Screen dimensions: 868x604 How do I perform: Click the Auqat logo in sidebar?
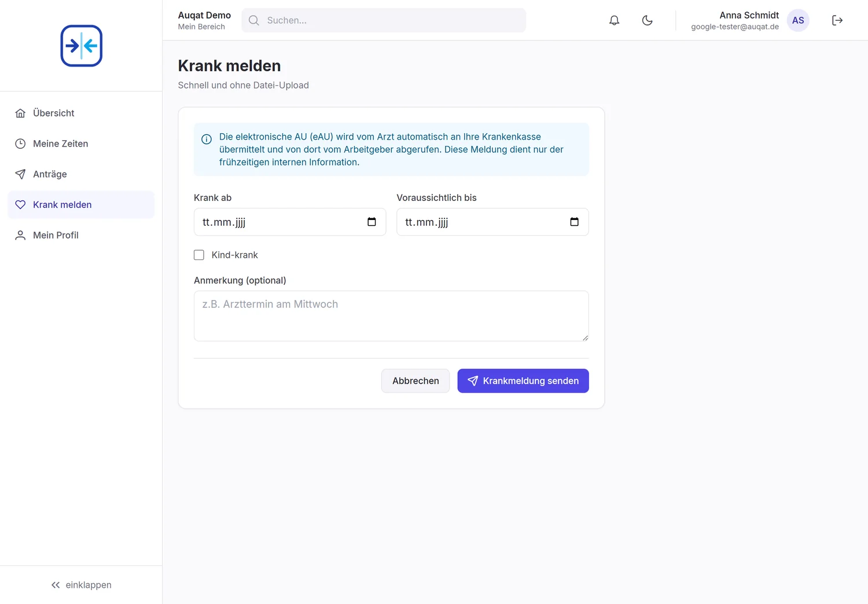(x=82, y=46)
